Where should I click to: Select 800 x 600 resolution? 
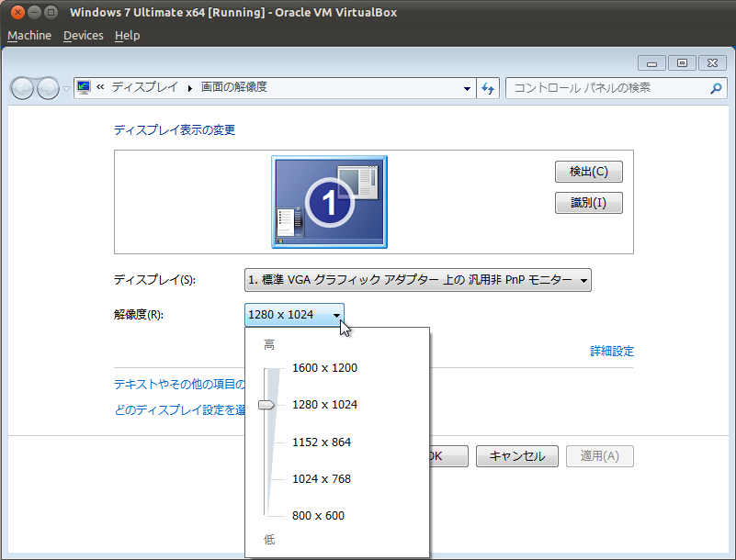(x=318, y=516)
